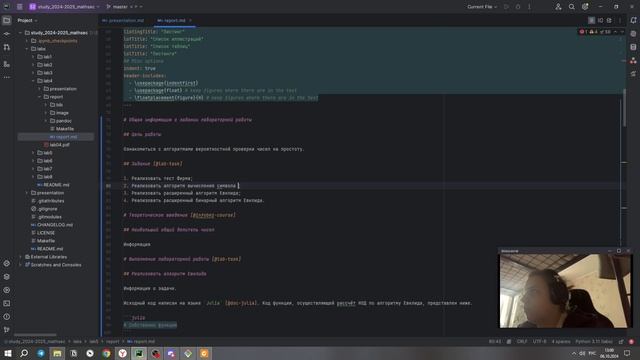The image size is (640, 360).
Task: Open the AI Assistant panel
Action: pyautogui.click(x=633, y=33)
